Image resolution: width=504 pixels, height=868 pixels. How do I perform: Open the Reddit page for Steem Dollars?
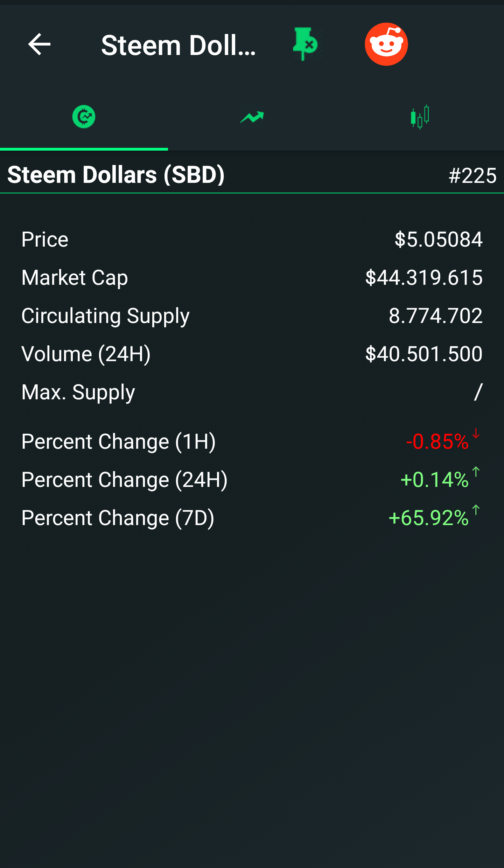click(386, 44)
